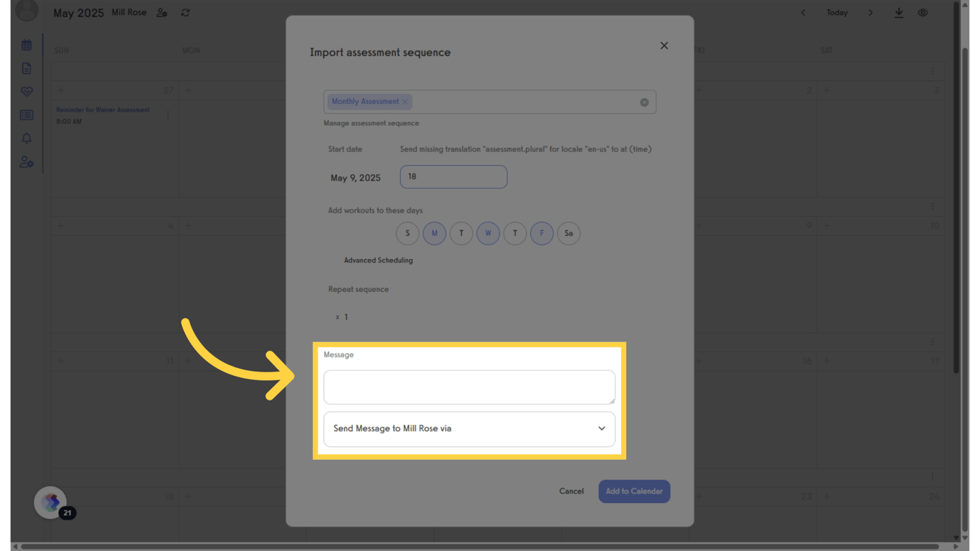
Task: Cancel the import assessment sequence dialog
Action: pyautogui.click(x=571, y=491)
